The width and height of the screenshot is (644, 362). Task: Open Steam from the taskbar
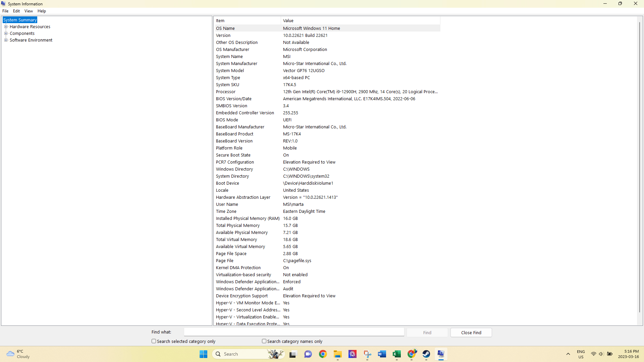[x=426, y=354]
